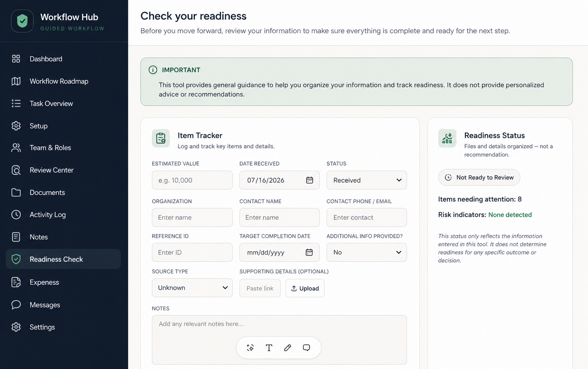The height and width of the screenshot is (369, 588).
Task: Click the Setup gear icon
Action: (16, 126)
